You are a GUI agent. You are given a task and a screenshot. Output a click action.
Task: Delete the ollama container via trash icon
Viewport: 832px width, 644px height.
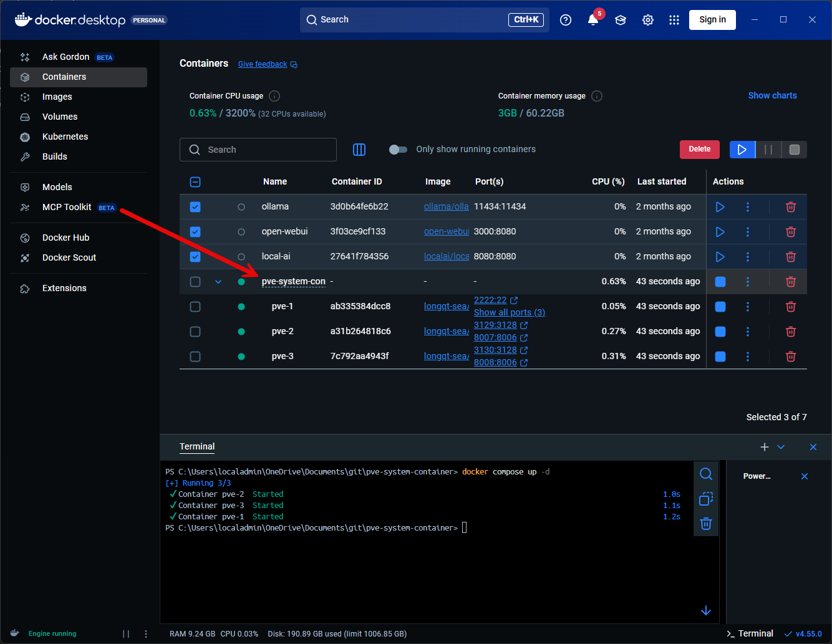pos(791,207)
